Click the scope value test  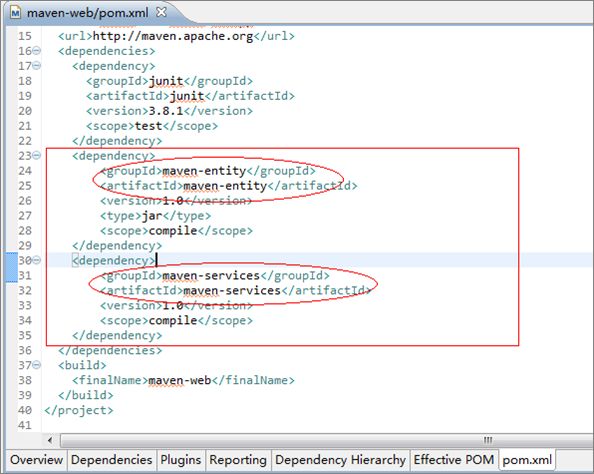[x=148, y=126]
